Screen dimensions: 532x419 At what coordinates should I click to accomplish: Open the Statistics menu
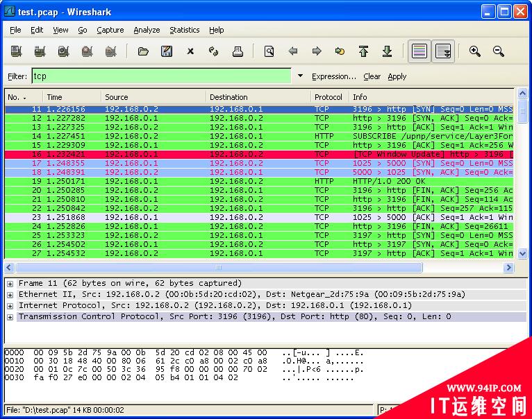tap(185, 30)
